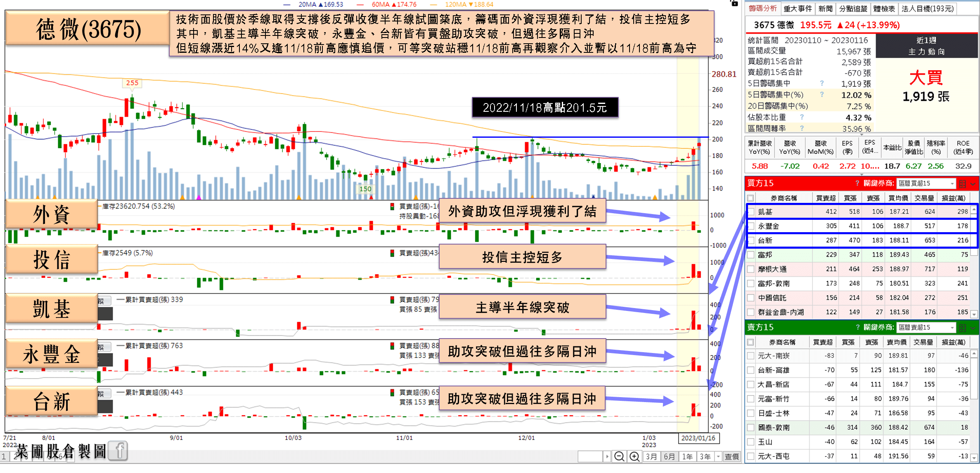This screenshot has width=980, height=473.
Task: Select the 中國信託 broker row name
Action: (x=772, y=298)
